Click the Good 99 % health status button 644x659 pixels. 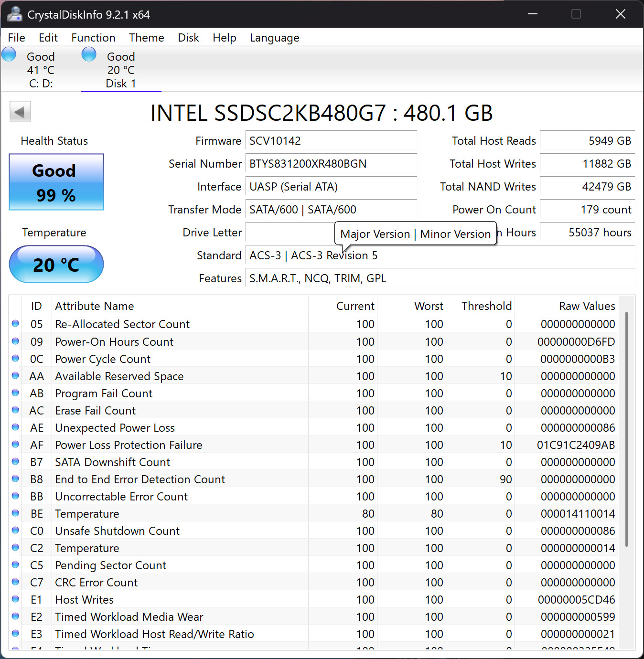(56, 182)
